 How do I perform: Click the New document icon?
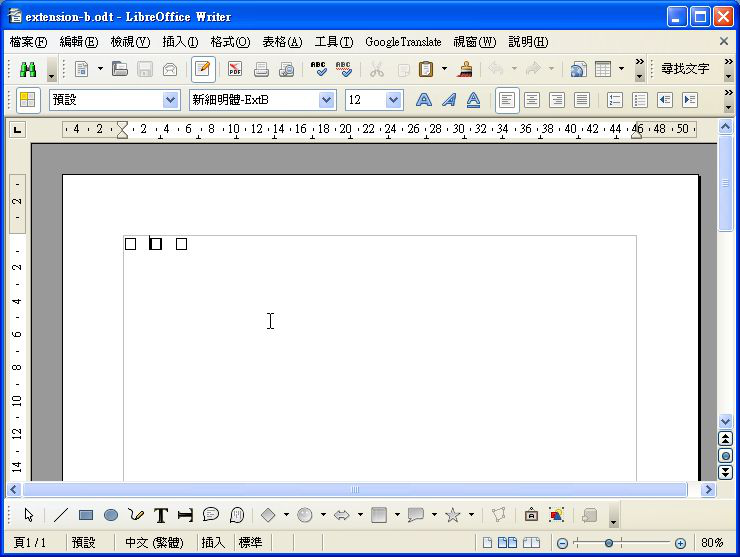pos(82,69)
